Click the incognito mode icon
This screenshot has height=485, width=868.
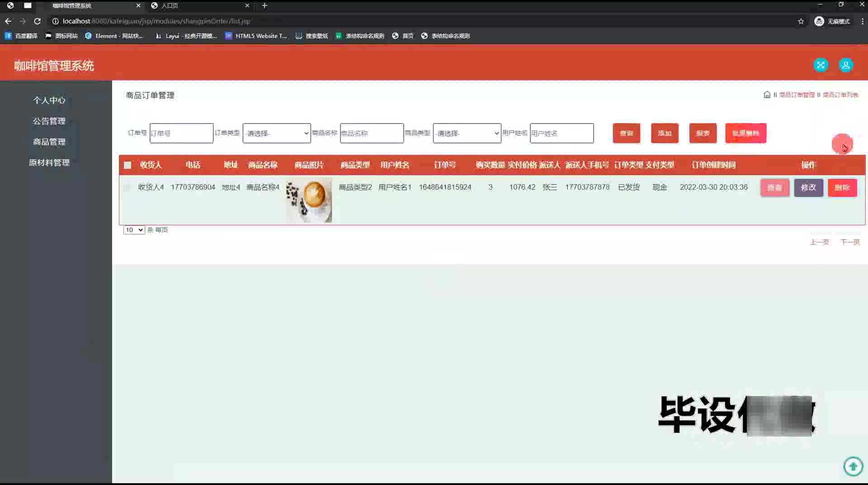[x=819, y=21]
